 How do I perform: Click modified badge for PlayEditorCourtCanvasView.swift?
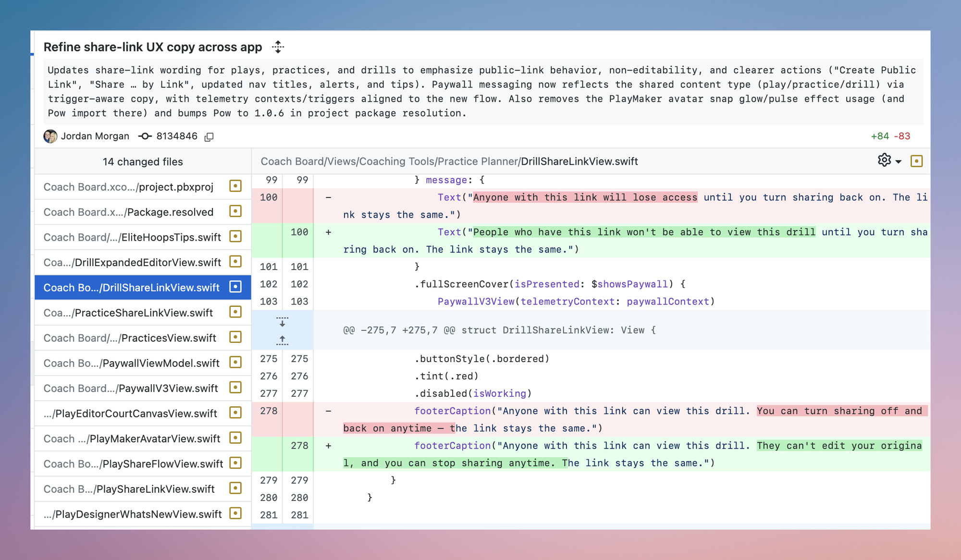(x=235, y=413)
